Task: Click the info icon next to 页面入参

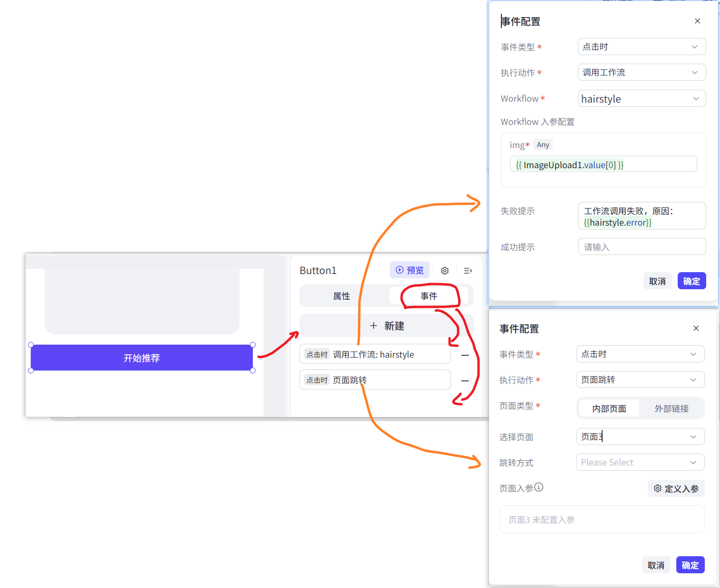Action: coord(539,487)
